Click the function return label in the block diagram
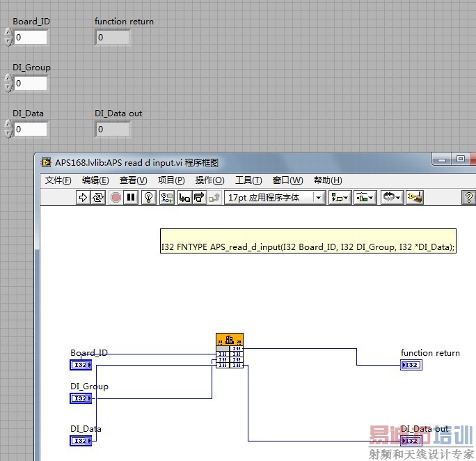 [430, 353]
